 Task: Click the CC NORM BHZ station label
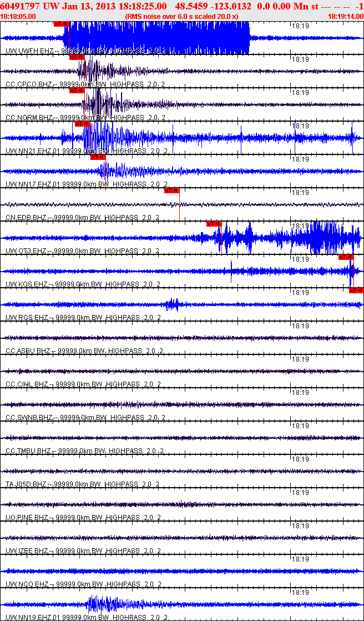tap(85, 118)
